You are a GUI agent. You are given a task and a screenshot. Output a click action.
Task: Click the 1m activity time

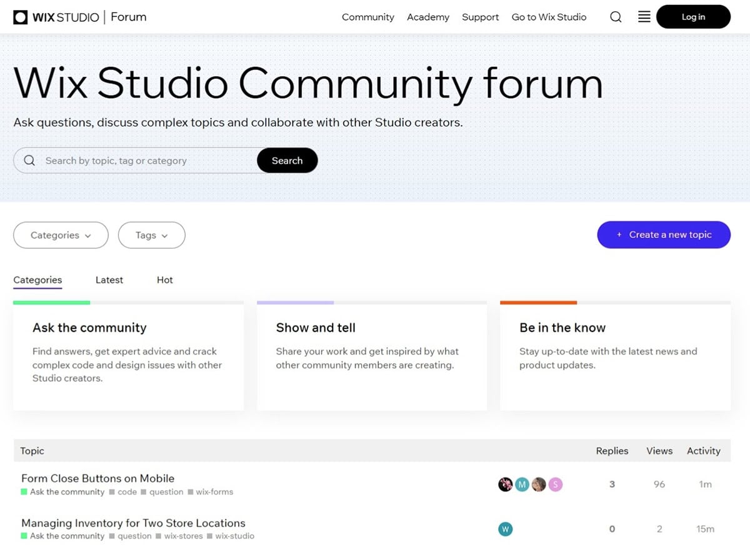[x=705, y=484]
